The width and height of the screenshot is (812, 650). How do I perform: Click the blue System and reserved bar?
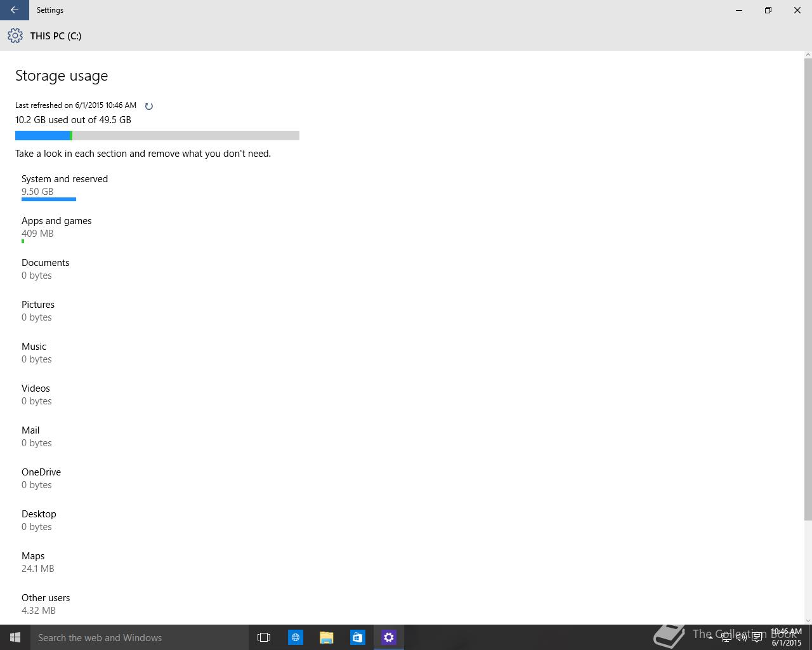pos(49,199)
